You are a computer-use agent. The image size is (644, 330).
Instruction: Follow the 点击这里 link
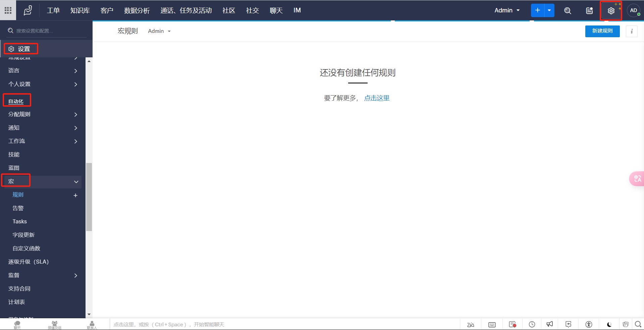point(377,98)
